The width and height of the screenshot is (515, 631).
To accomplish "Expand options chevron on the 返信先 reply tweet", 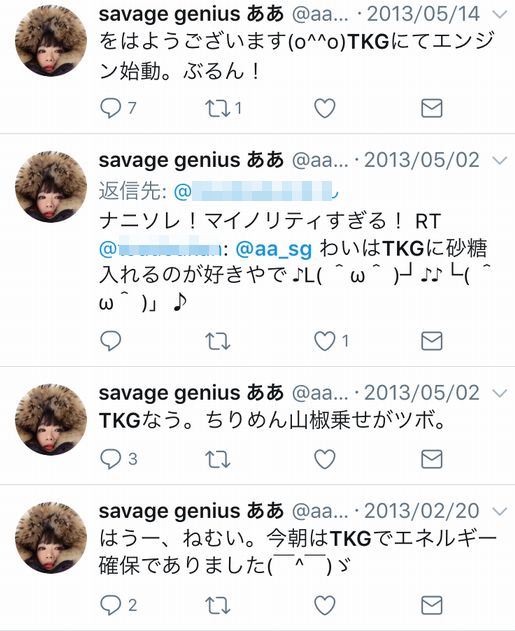I will pos(500,161).
